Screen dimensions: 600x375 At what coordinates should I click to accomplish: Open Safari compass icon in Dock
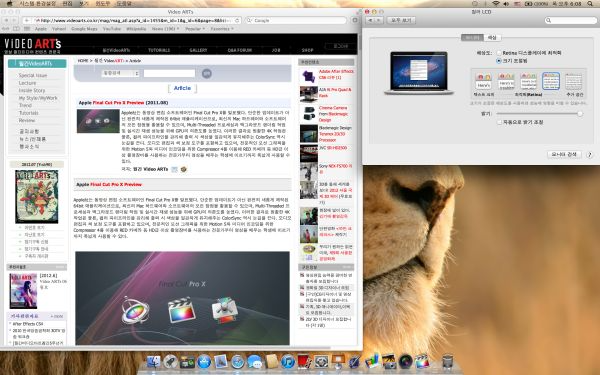(238, 361)
